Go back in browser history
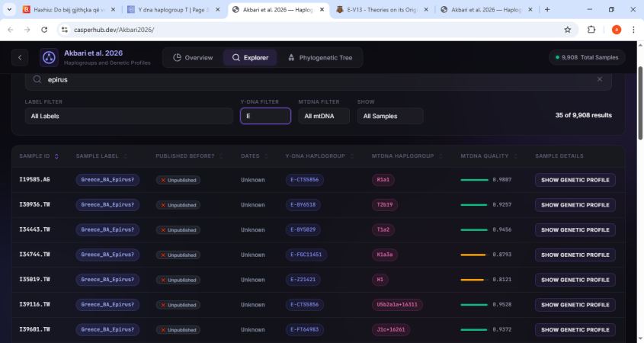The width and height of the screenshot is (644, 343). point(11,30)
